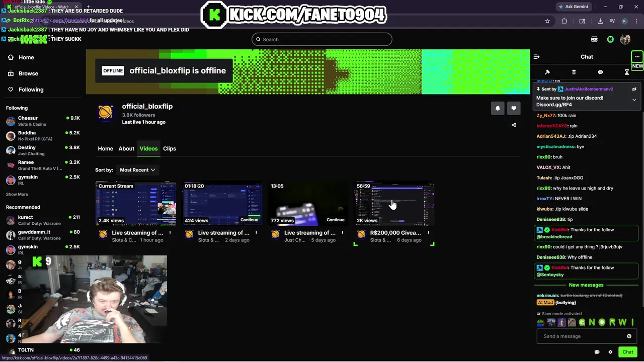
Task: Open user profile avatar in top bar
Action: pos(625,39)
